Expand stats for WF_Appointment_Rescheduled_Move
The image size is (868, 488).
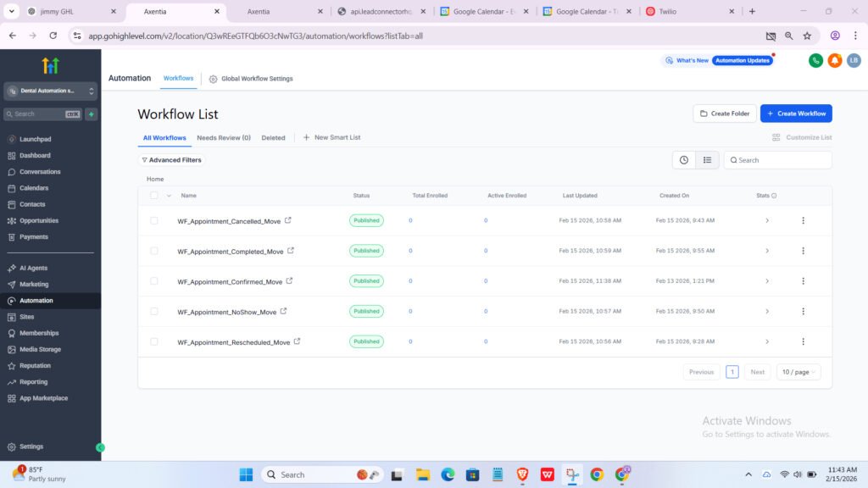pyautogui.click(x=766, y=342)
